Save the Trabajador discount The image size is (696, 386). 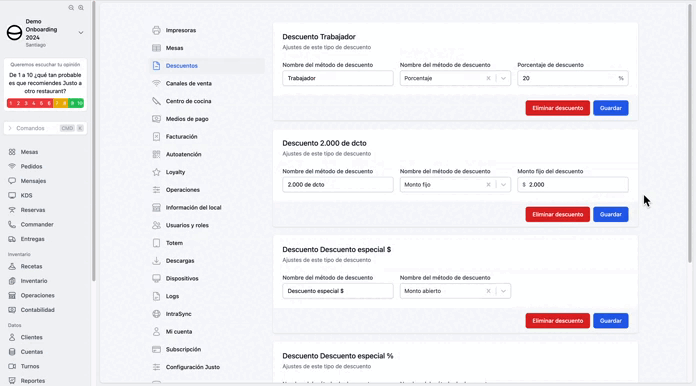point(611,108)
